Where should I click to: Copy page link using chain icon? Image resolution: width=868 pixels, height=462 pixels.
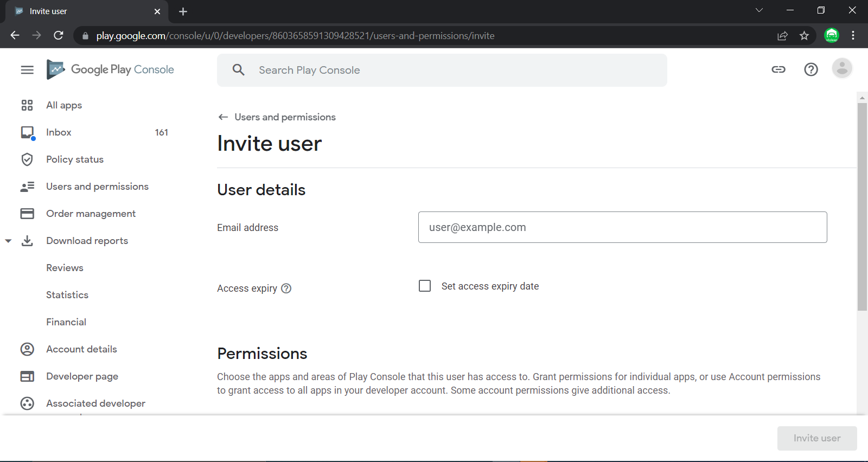pyautogui.click(x=778, y=69)
